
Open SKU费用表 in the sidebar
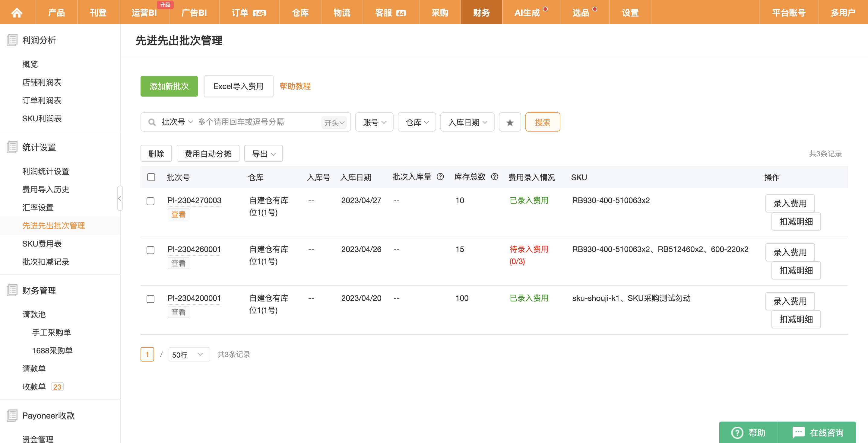click(x=42, y=244)
